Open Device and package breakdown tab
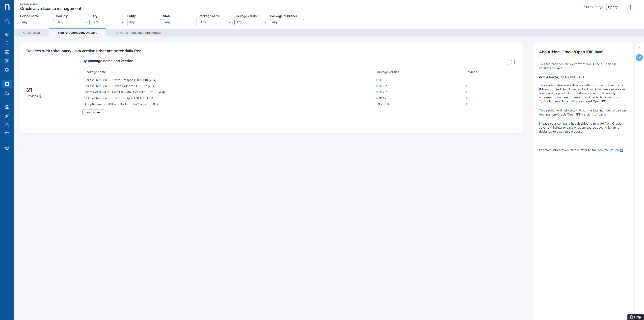This screenshot has height=320, width=644. [138, 33]
